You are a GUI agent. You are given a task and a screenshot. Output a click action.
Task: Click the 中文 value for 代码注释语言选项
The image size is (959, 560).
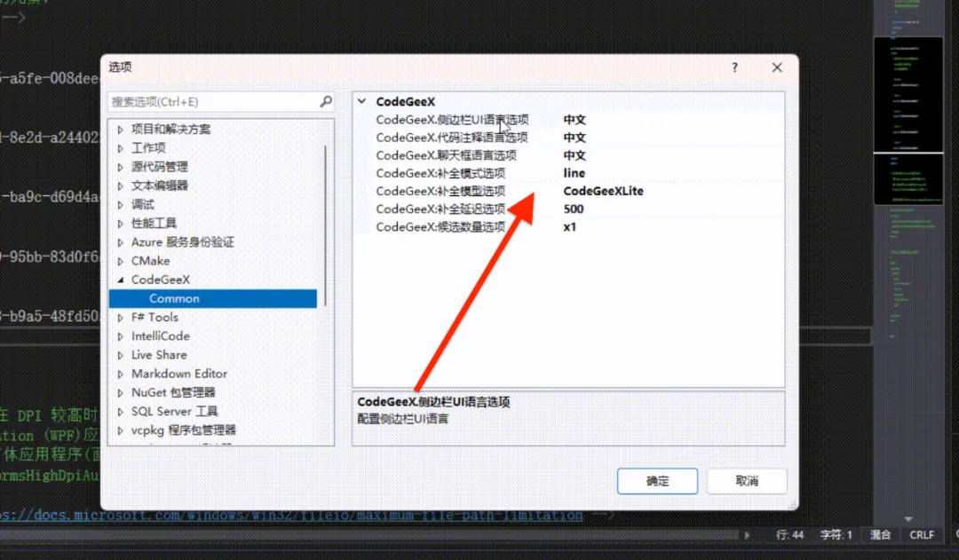(575, 138)
